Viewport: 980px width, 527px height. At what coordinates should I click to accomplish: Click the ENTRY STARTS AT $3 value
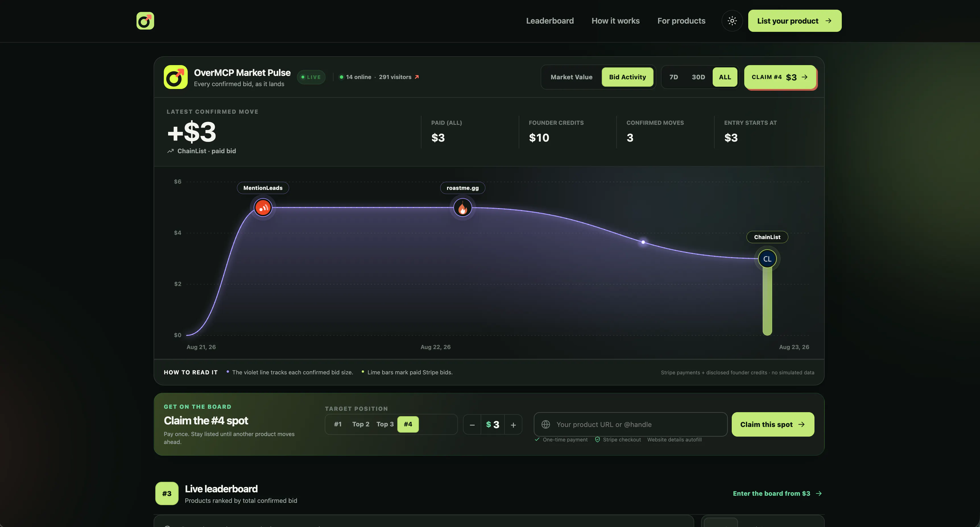tap(731, 138)
